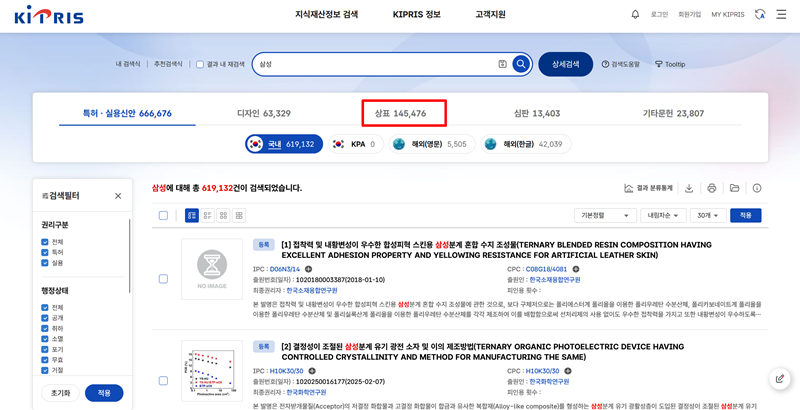Open the 내림차순 order dropdown
Screen dimensions: 800x410
click(x=663, y=215)
